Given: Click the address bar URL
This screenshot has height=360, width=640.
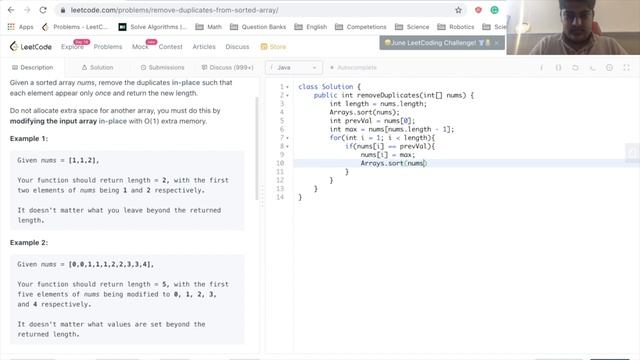Looking at the screenshot, I should (x=175, y=10).
